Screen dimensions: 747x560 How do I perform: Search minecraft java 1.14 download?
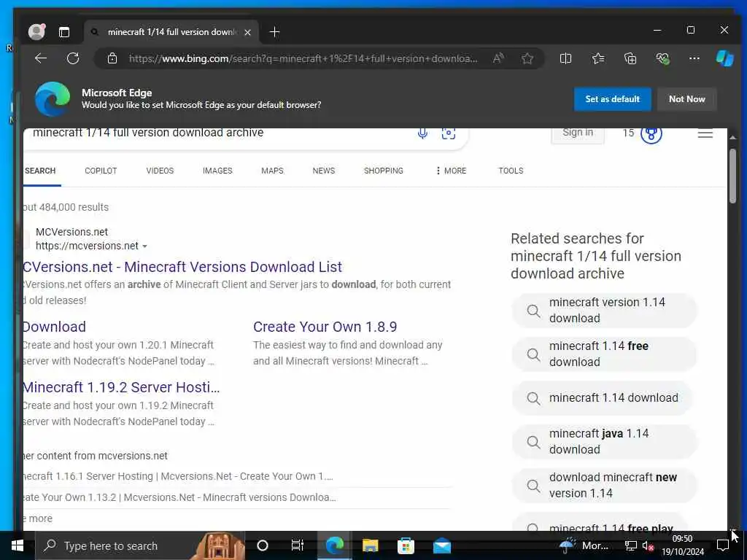[x=604, y=441]
